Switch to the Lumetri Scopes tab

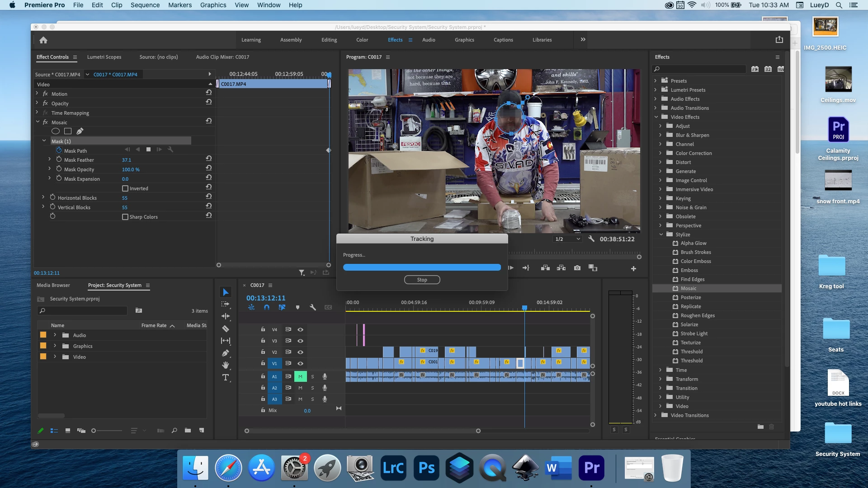(x=104, y=57)
